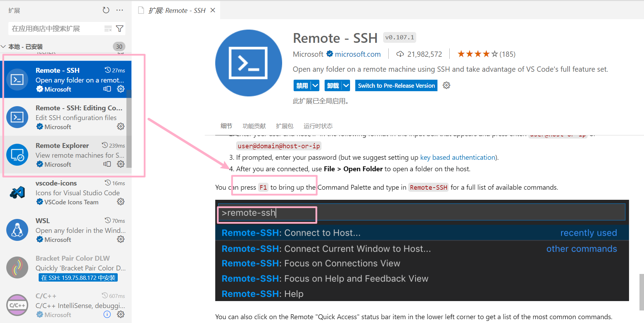Screen dimensions: 644x323
Task: Open the extensions panel more actions menu
Action: click(119, 10)
